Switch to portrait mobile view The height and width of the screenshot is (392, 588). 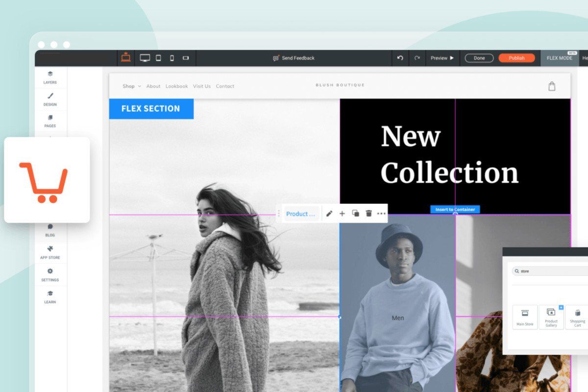tap(172, 58)
